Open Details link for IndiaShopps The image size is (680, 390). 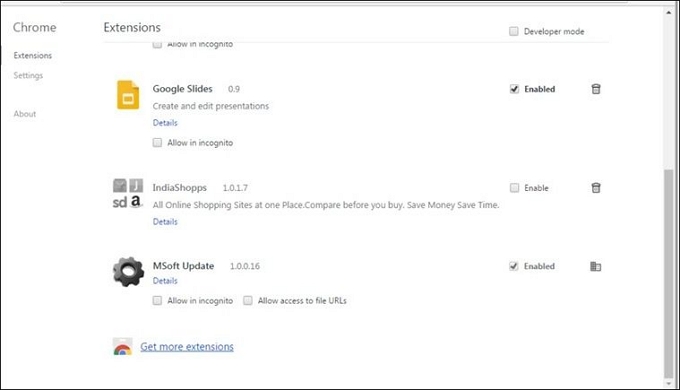tap(165, 222)
